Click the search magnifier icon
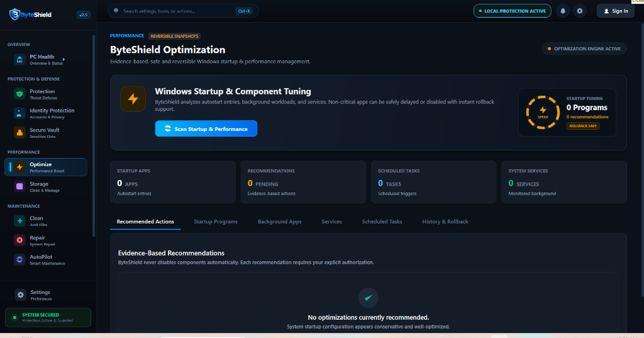This screenshot has height=338, width=644. click(116, 11)
